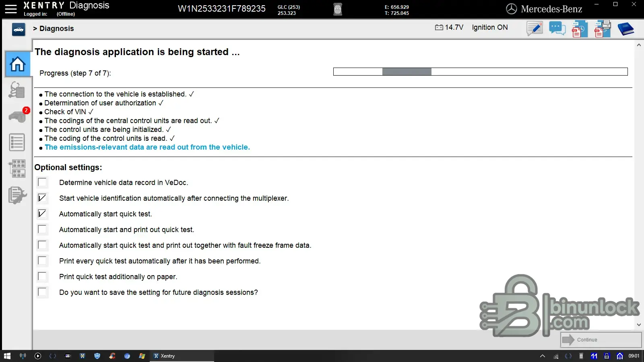Open the Windows Start menu
644x362 pixels.
pos(7,356)
